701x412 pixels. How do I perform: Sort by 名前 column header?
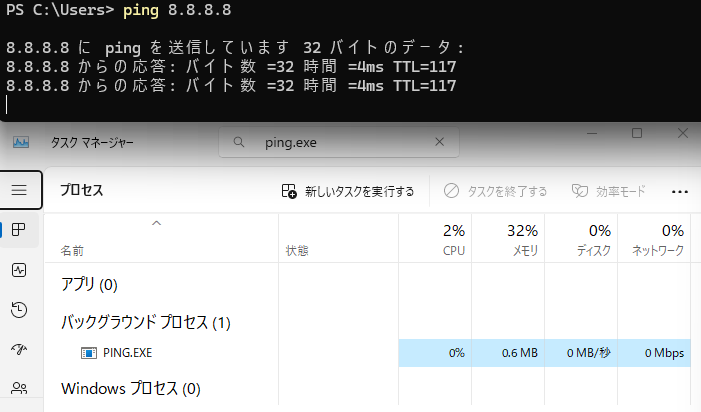(x=161, y=238)
